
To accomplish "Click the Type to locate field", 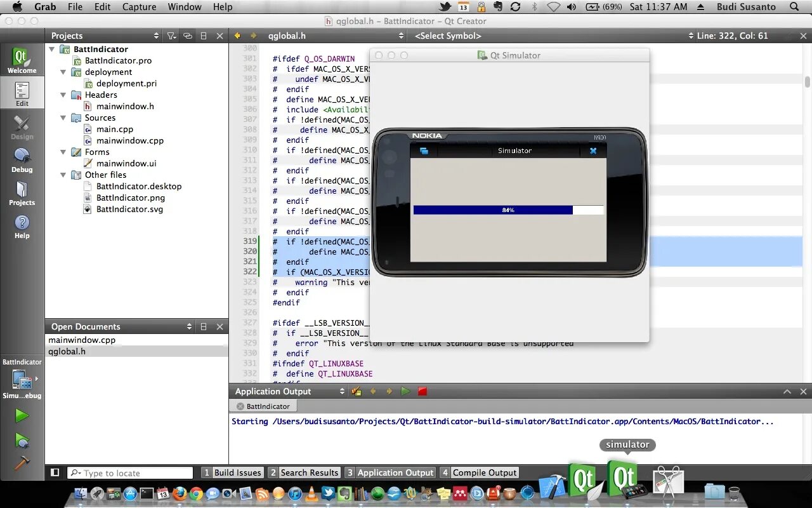I will [130, 472].
